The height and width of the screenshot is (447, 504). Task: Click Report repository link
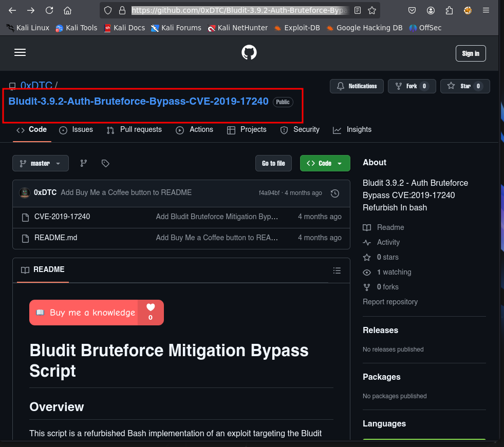(390, 302)
